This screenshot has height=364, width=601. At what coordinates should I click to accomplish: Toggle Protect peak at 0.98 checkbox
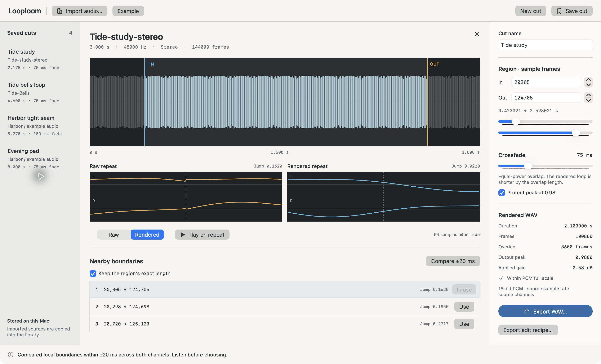tap(502, 192)
